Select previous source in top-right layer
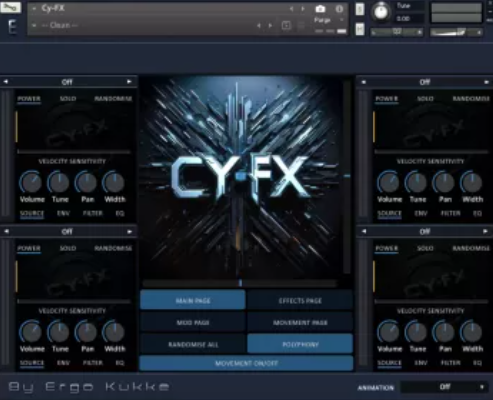The width and height of the screenshot is (493, 400). pyautogui.click(x=364, y=82)
